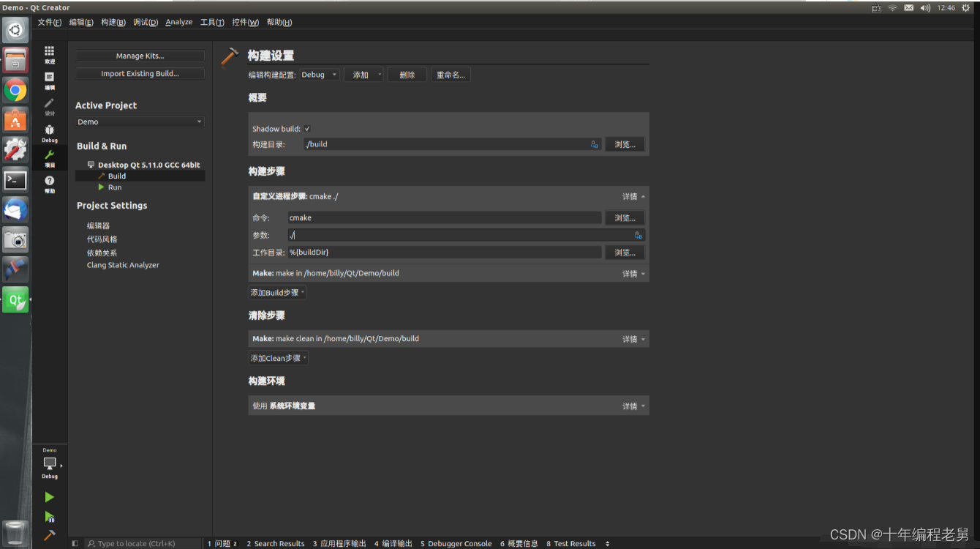Switch to the 编辑 (Edit) mode icon
This screenshot has width=980, height=549.
[x=49, y=77]
